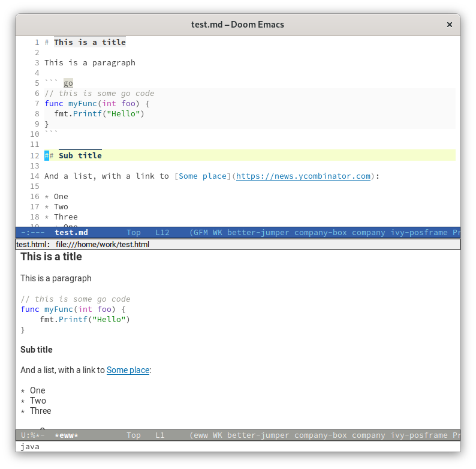The image size is (476, 469).
Task: Place cursor on 'This is a paragraph' line
Action: pos(90,63)
